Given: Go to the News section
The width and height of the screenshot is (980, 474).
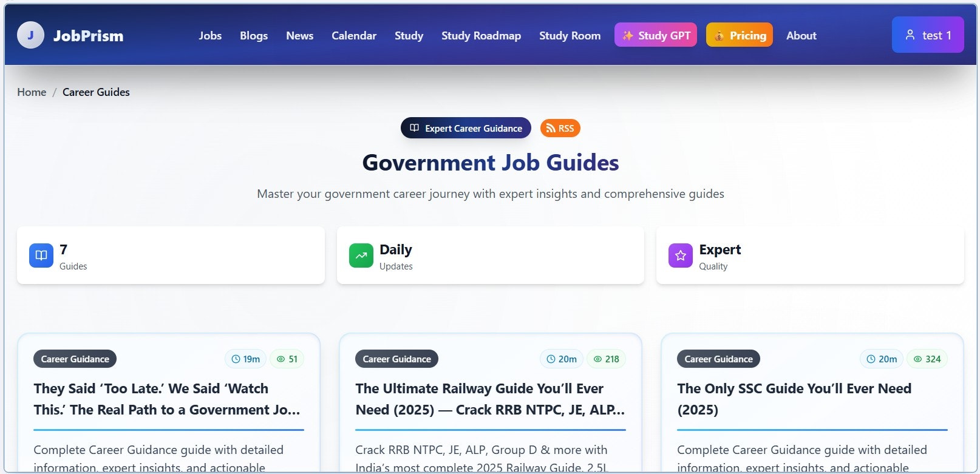Looking at the screenshot, I should pyautogui.click(x=300, y=35).
